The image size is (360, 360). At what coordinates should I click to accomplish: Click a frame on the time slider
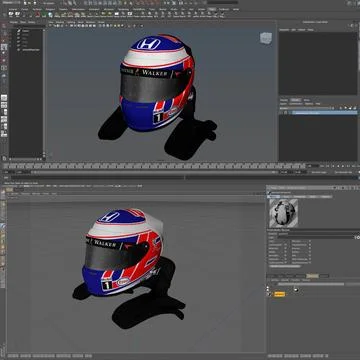coord(153,166)
